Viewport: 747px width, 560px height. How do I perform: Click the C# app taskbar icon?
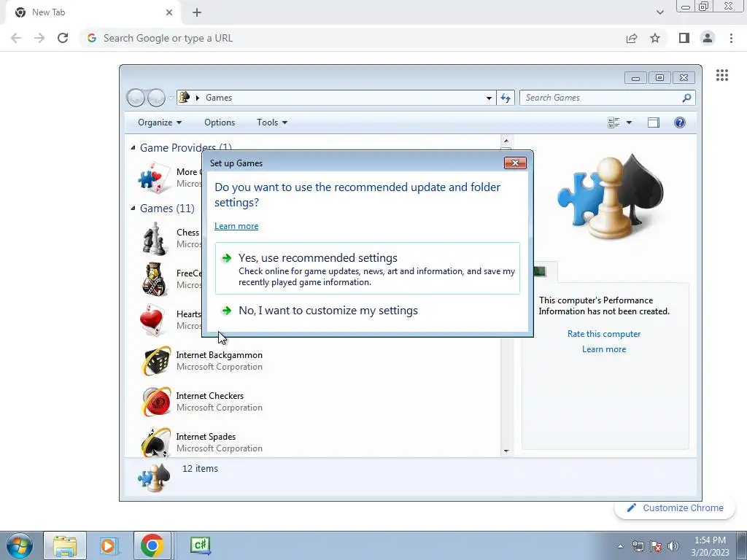tap(200, 545)
